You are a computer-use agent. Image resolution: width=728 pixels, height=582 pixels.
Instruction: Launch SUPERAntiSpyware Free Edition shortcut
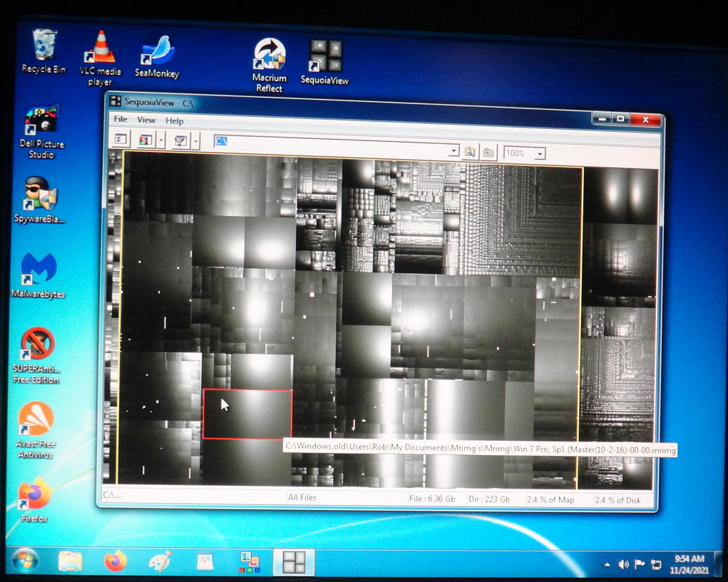(36, 355)
